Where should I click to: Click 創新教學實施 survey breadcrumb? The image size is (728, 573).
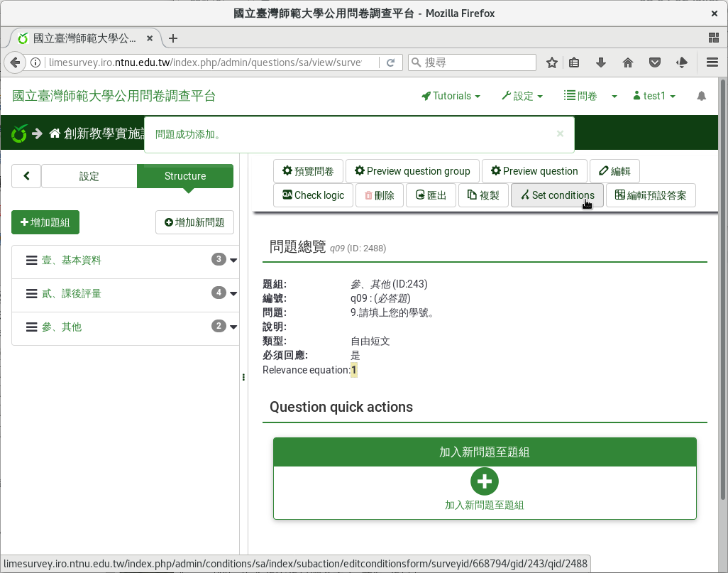(x=104, y=133)
